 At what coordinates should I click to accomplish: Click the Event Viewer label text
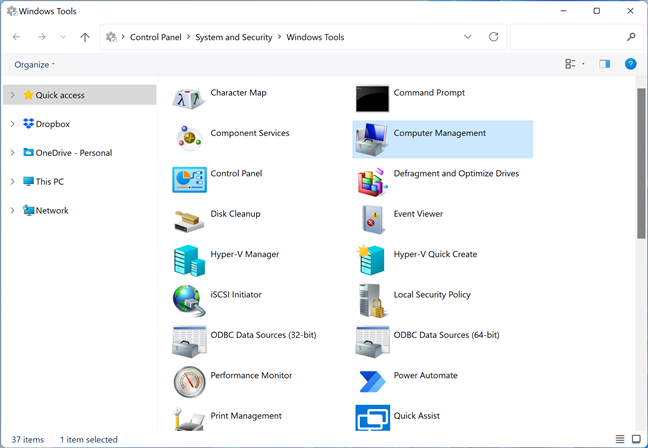[x=418, y=214]
